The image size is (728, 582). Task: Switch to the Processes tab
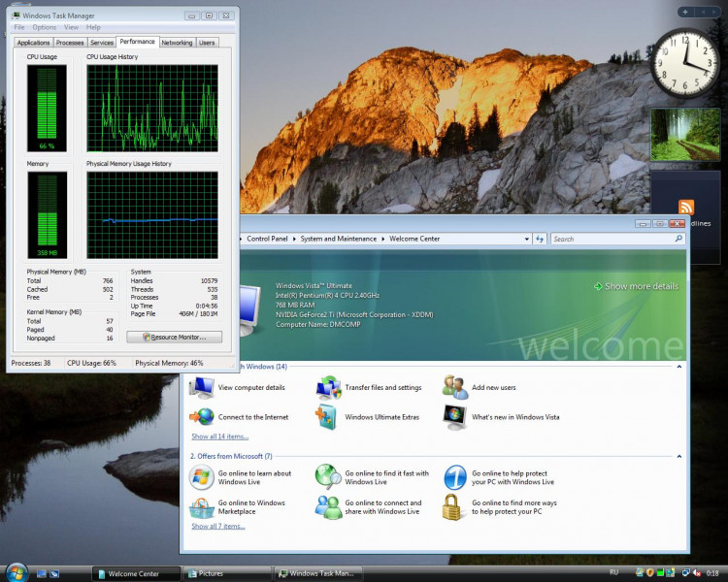tap(70, 43)
